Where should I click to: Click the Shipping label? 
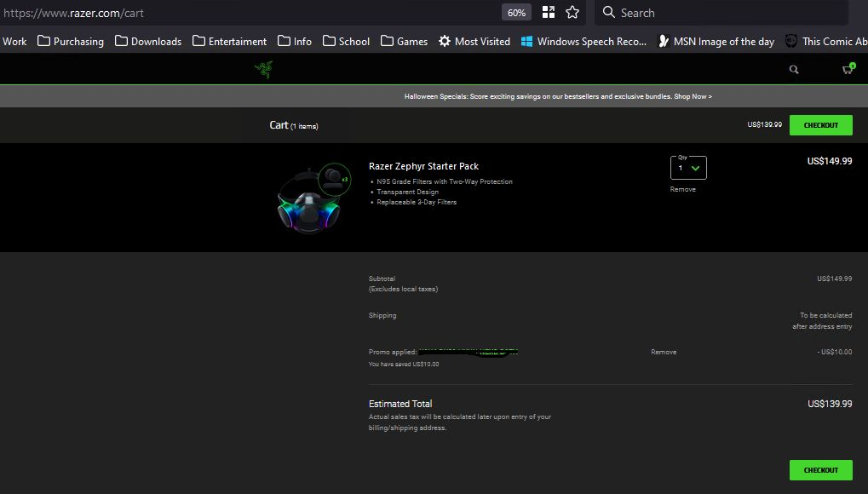click(x=382, y=315)
